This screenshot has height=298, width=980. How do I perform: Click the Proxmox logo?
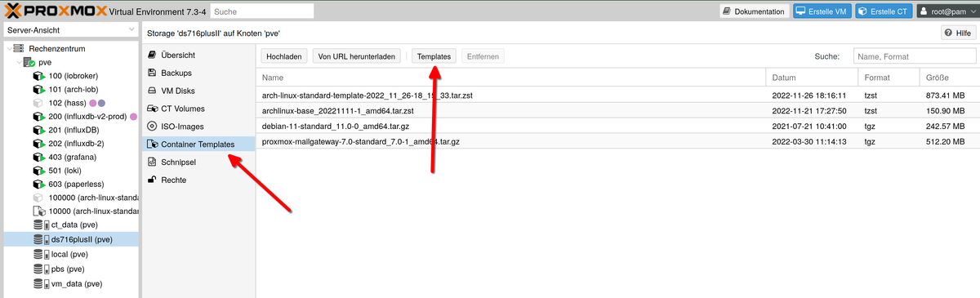[56, 11]
